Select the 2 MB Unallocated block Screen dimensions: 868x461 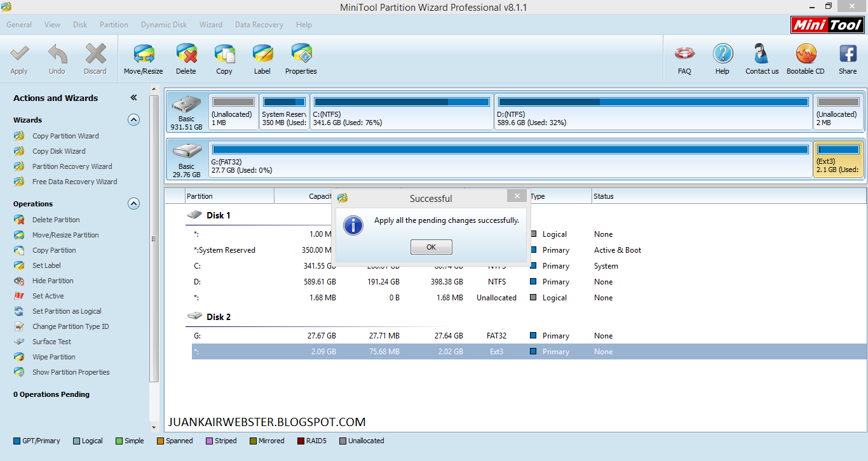coord(839,112)
